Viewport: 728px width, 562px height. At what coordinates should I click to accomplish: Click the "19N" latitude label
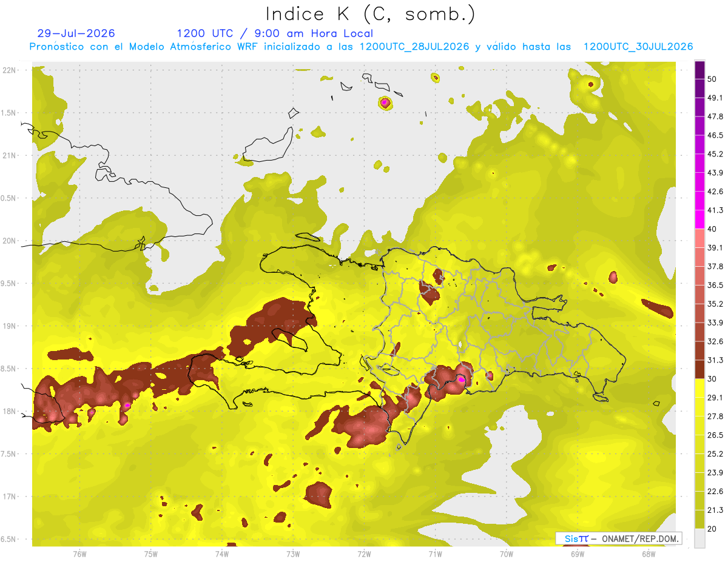10,326
